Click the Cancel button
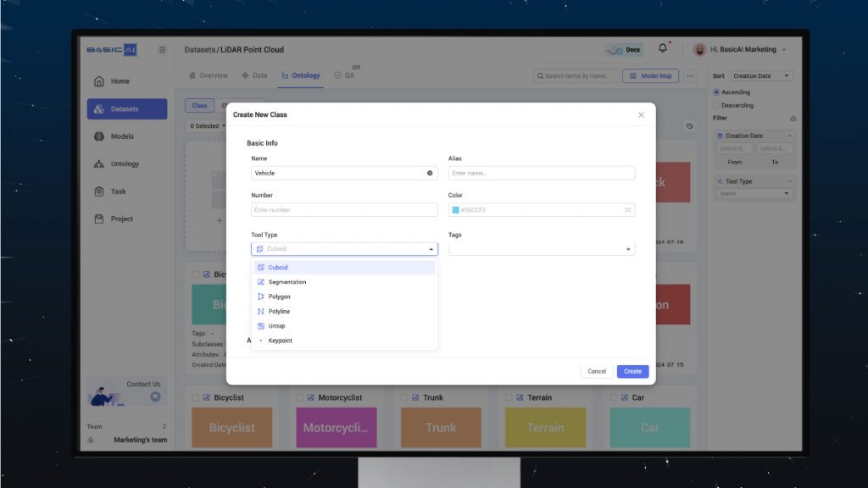Screen dimensions: 868x488 click(x=597, y=371)
